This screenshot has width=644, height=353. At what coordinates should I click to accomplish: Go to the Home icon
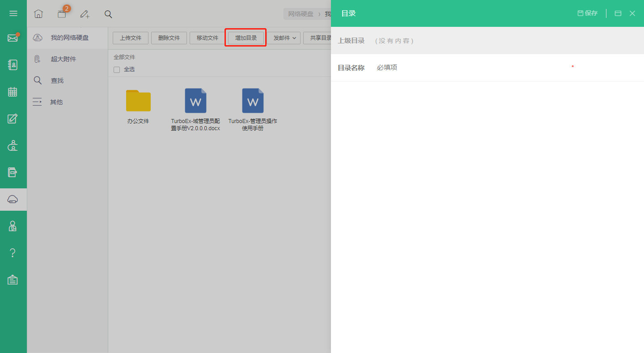[38, 14]
